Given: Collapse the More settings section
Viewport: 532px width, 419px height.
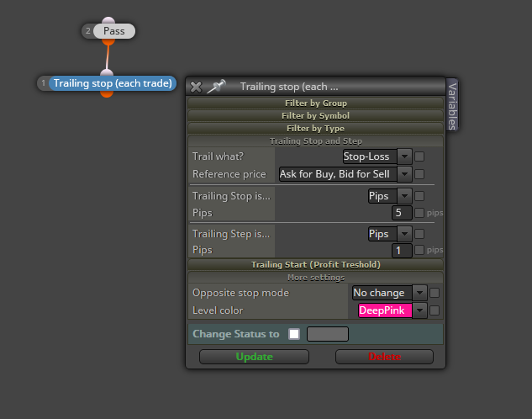Looking at the screenshot, I should [x=315, y=278].
